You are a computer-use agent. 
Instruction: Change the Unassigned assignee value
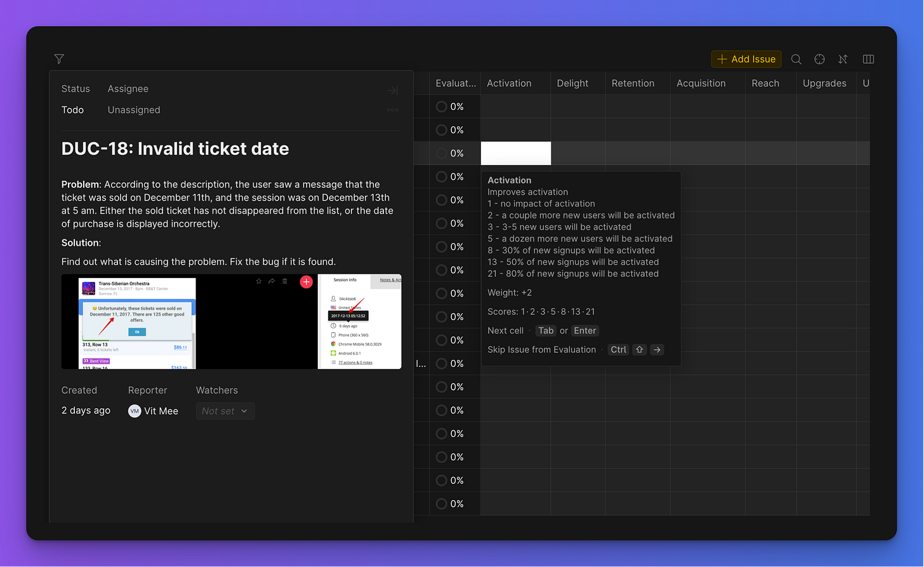(134, 110)
